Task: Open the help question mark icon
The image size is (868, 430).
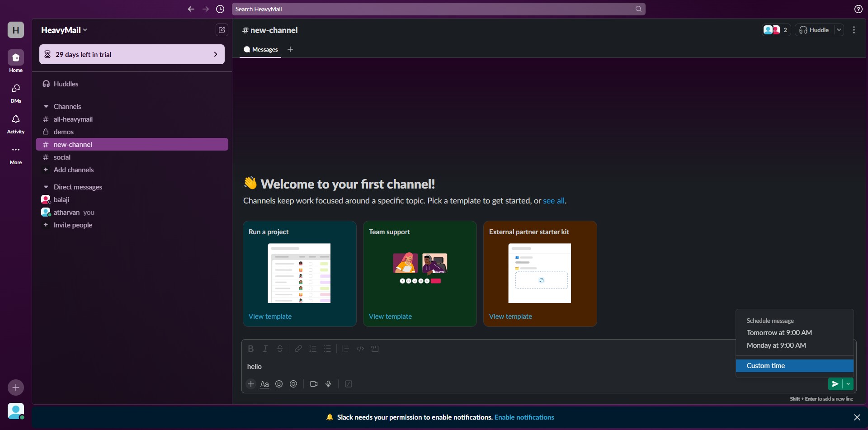Action: click(858, 9)
